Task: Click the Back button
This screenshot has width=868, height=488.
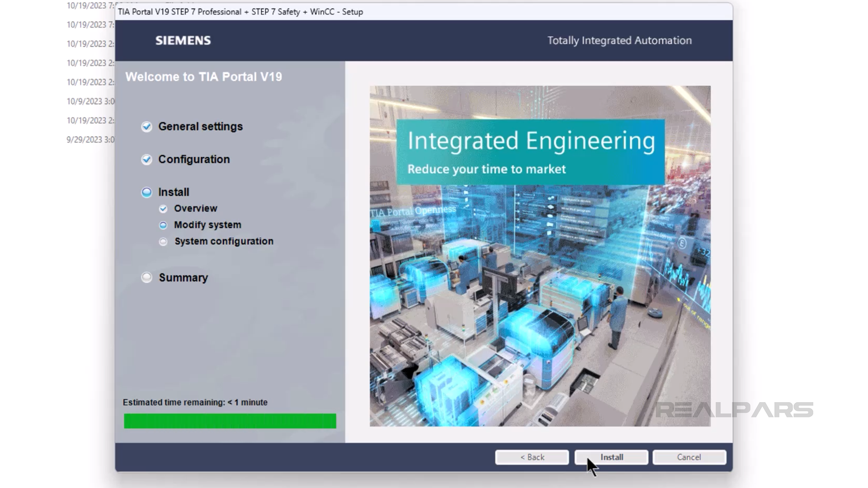Action: pos(532,457)
